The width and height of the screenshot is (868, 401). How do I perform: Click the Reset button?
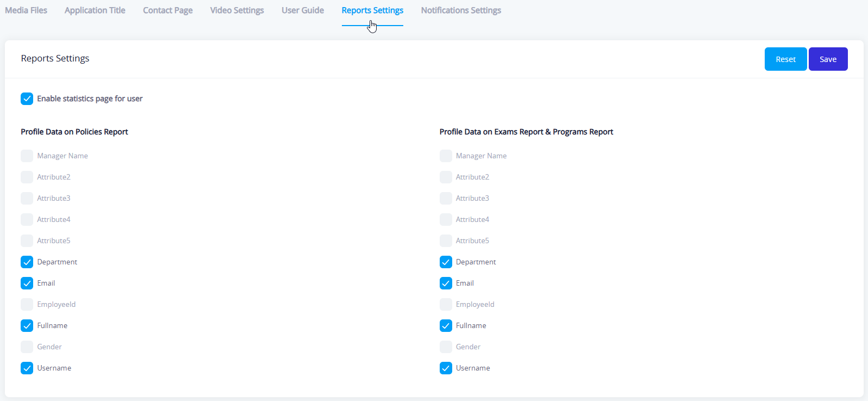click(x=785, y=59)
